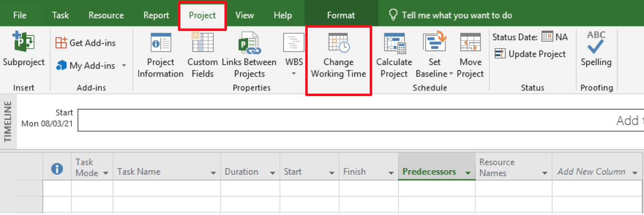Open Duration column dropdown arrow

[x=273, y=173]
